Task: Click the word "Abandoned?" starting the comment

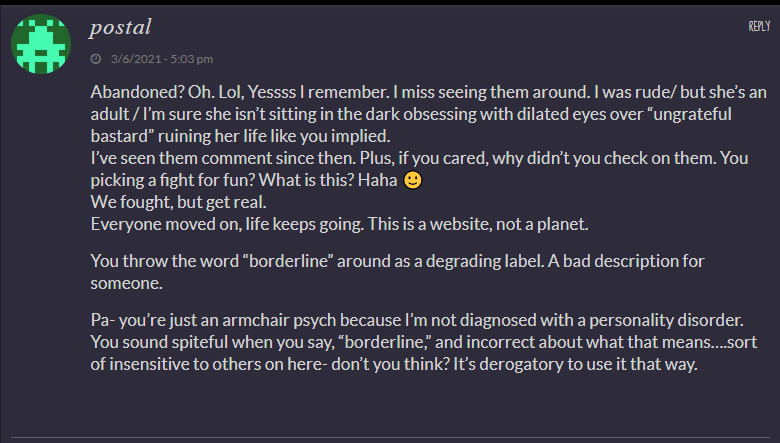Action: 135,92
